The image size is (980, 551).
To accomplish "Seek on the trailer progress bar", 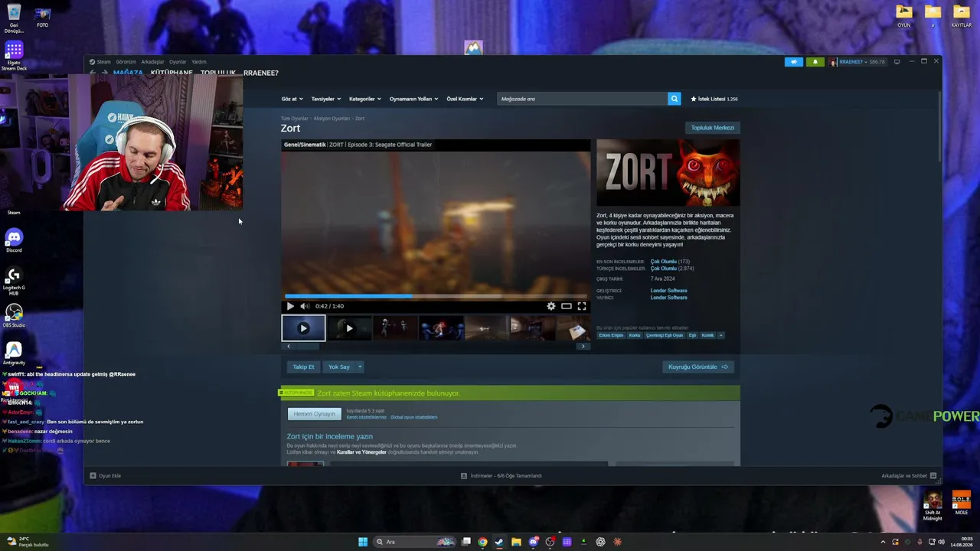I will coord(436,296).
